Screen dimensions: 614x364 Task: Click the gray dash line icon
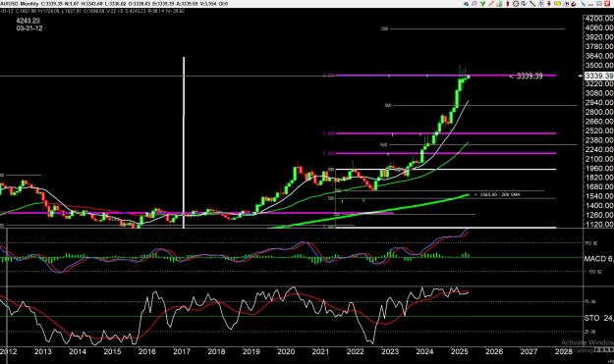pyautogui.click(x=590, y=5)
